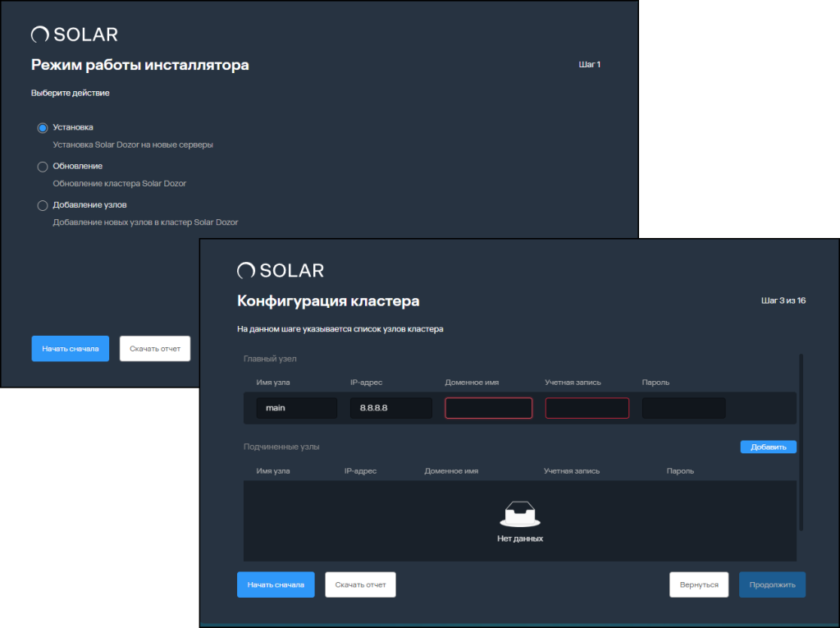The image size is (840, 628).
Task: Click the 'Имя узла' field containing 'main'
Action: click(x=296, y=408)
